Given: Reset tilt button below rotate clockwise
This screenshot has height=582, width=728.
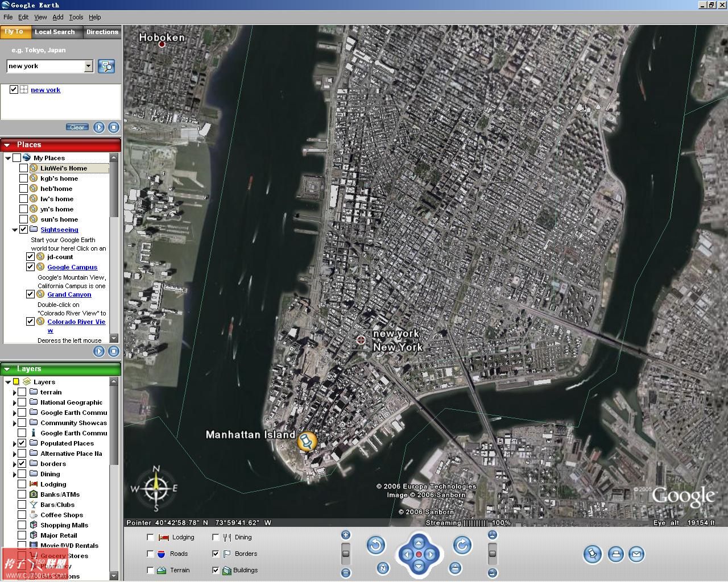Looking at the screenshot, I should click(454, 568).
